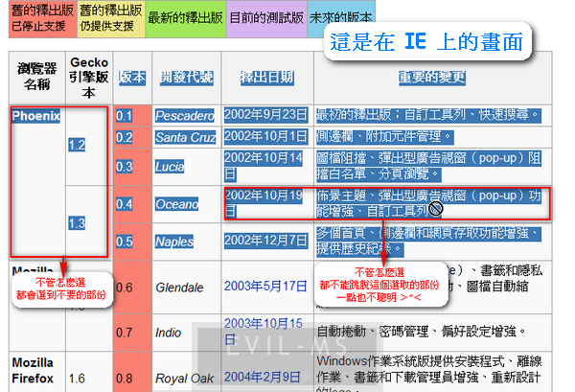Click the 最新的釋出版 green legend box

point(186,19)
